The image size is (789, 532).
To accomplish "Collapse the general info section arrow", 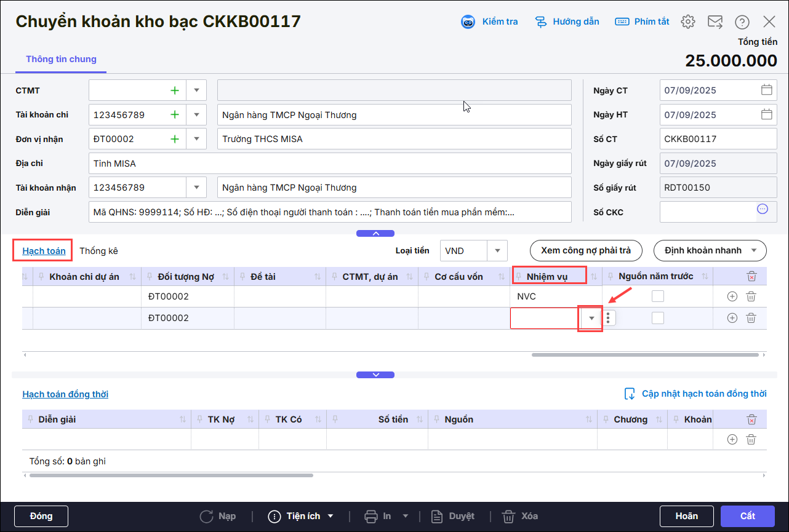I will 375,233.
